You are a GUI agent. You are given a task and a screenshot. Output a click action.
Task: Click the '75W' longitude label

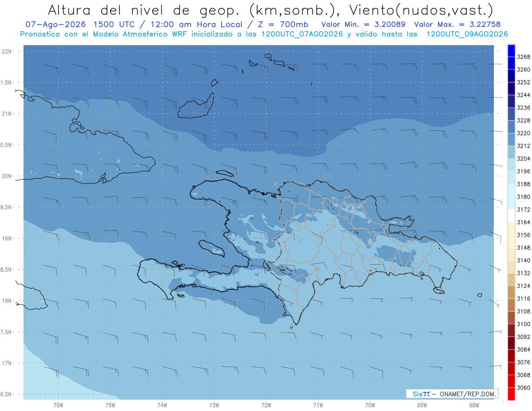tap(110, 405)
